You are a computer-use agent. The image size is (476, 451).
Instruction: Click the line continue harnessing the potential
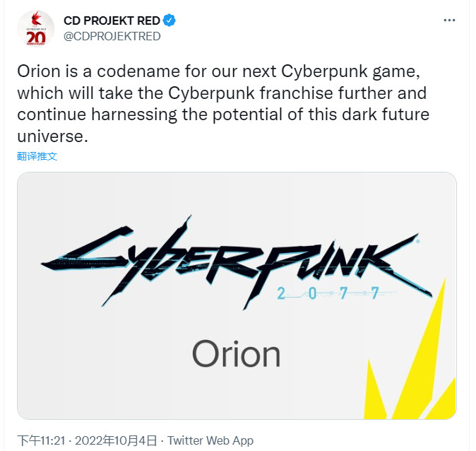click(223, 115)
